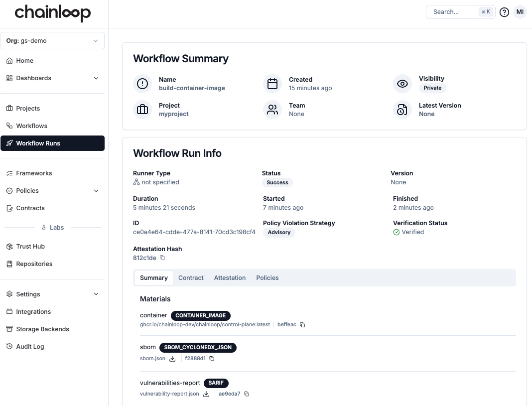Click the Latest Version file-clock icon
Image resolution: width=532 pixels, height=406 pixels.
pyautogui.click(x=402, y=110)
